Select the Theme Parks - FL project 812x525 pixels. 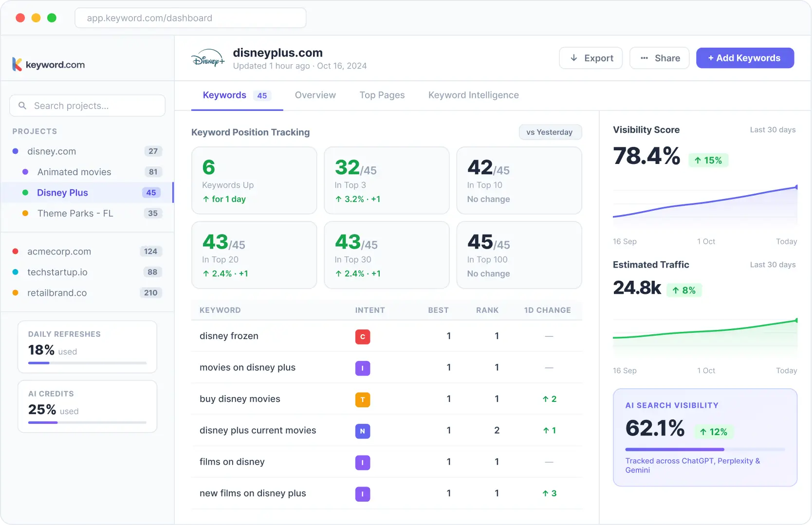click(75, 214)
